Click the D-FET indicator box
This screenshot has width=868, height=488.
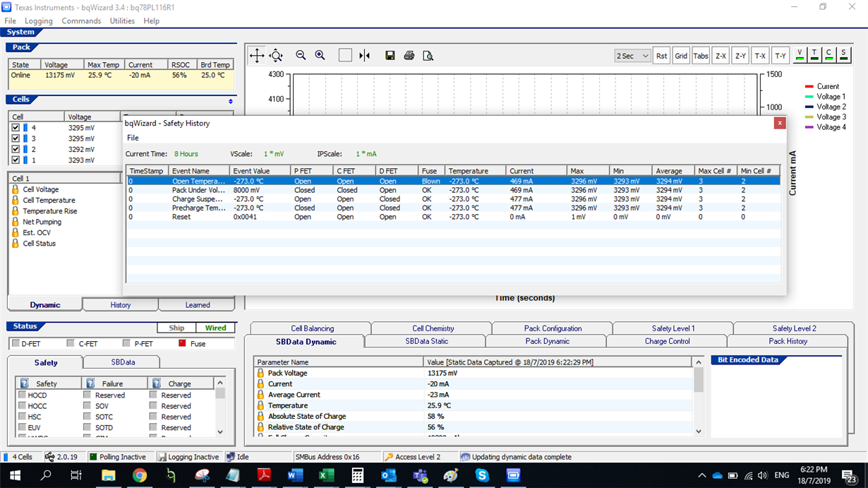coord(16,344)
